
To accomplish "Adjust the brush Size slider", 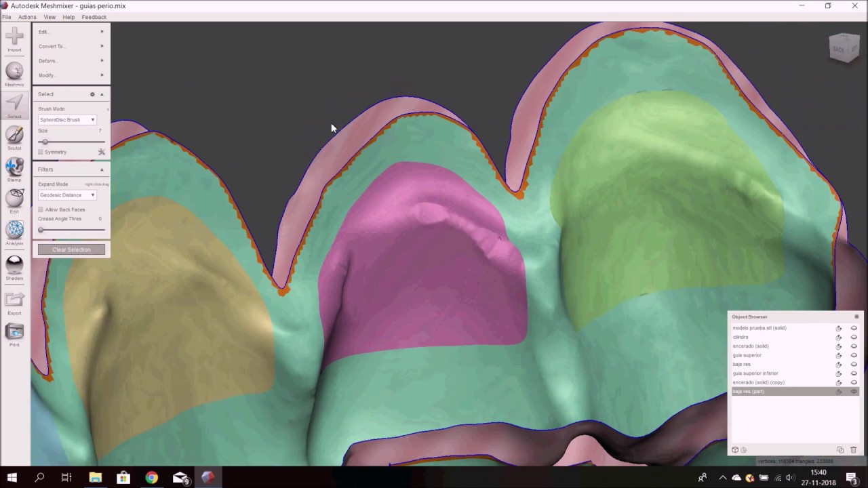I will tap(71, 142).
